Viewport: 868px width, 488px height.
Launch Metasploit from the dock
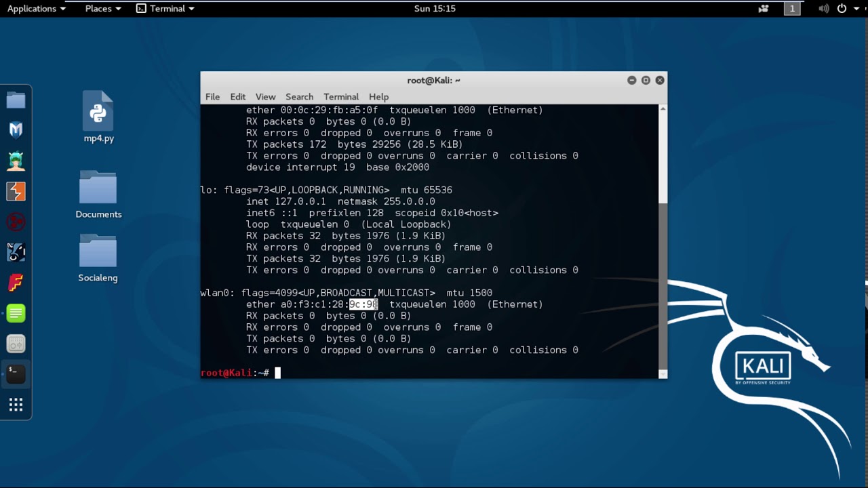pyautogui.click(x=16, y=130)
